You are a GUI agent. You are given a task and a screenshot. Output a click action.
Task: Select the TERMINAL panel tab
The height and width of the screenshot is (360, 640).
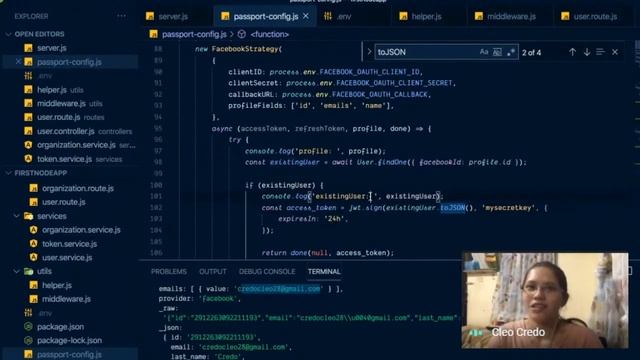point(324,271)
